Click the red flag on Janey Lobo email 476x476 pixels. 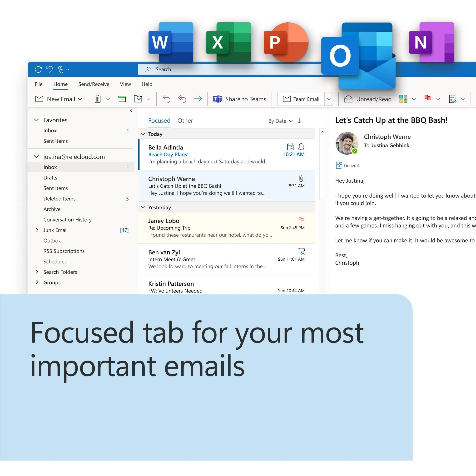[x=301, y=220]
